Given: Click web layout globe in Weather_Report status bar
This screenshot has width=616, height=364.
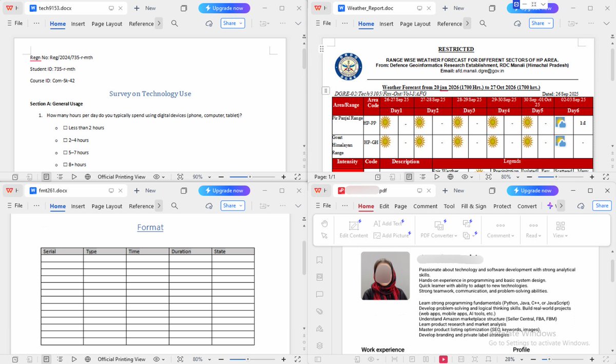Looking at the screenshot, I should point(450,177).
